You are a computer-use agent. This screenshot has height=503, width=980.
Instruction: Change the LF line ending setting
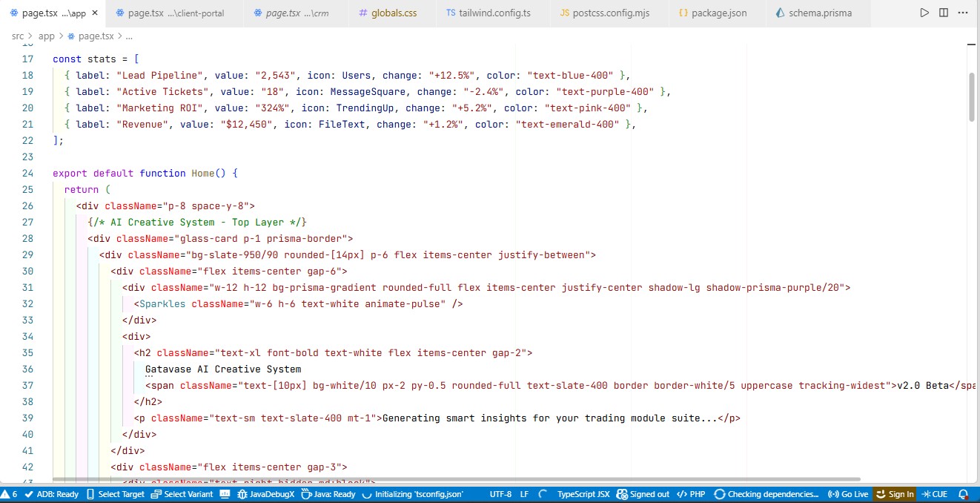pos(525,493)
